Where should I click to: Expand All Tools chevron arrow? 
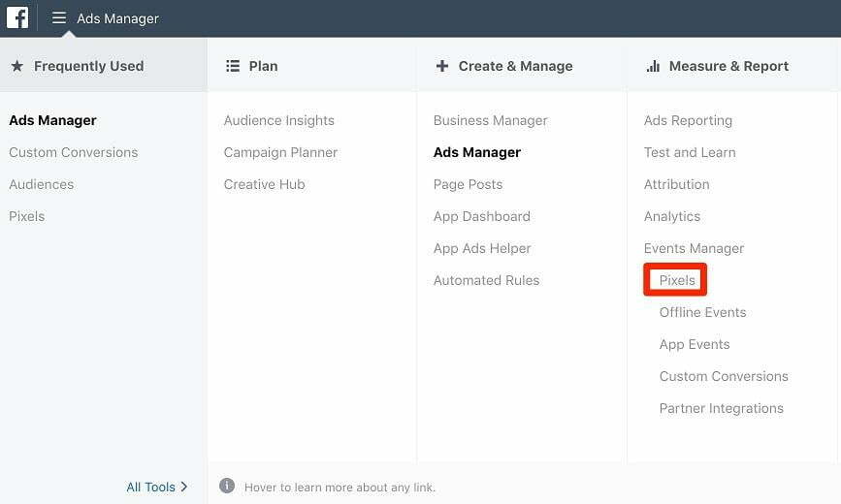coord(184,487)
